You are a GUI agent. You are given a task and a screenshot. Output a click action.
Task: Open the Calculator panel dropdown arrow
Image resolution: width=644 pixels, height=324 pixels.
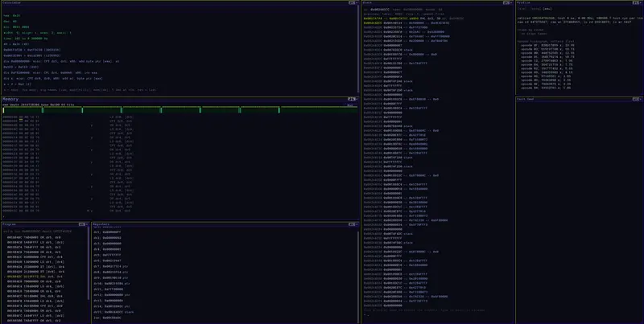click(x=357, y=2)
